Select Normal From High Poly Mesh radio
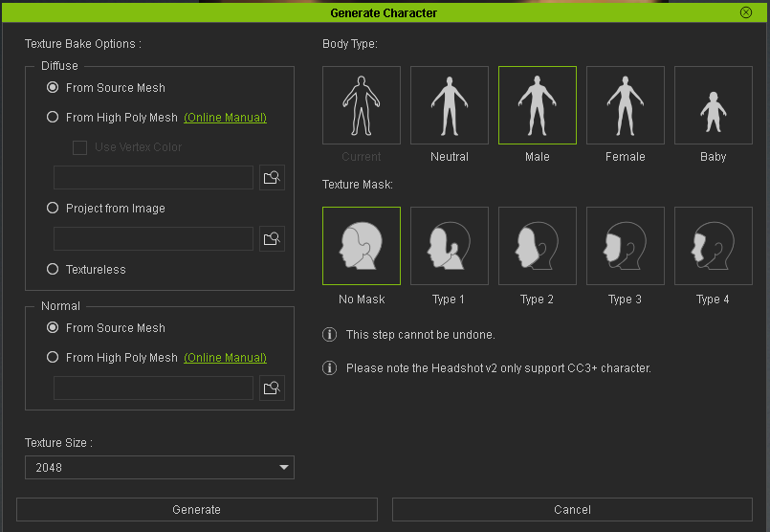This screenshot has height=532, width=770. 53,357
